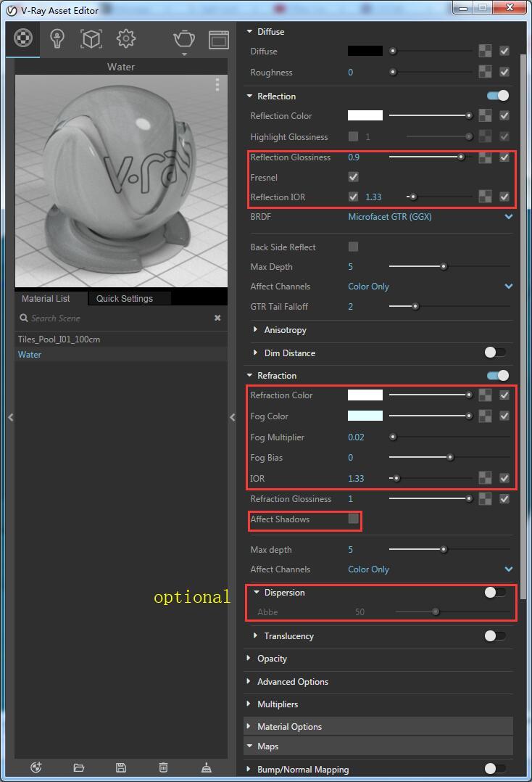Open preview options three-dot menu
Image resolution: width=532 pixels, height=782 pixels.
pyautogui.click(x=217, y=85)
